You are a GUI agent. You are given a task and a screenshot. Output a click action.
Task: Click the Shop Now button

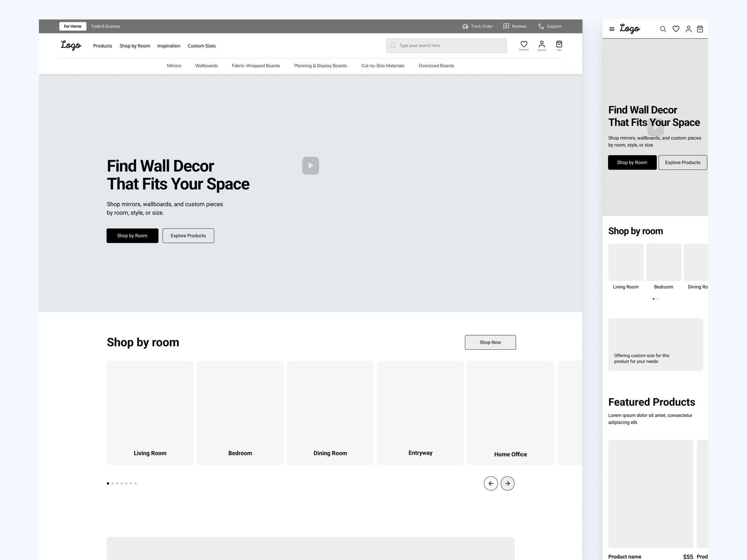(490, 342)
